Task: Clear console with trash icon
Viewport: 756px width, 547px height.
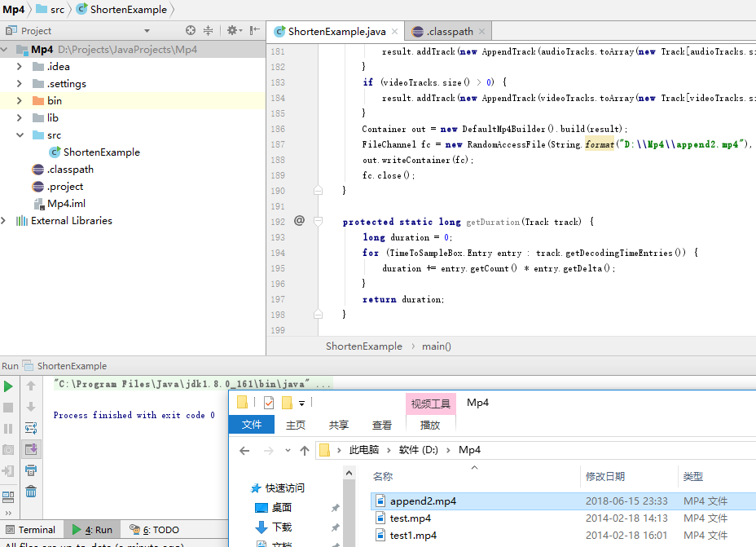Action: pos(31,491)
